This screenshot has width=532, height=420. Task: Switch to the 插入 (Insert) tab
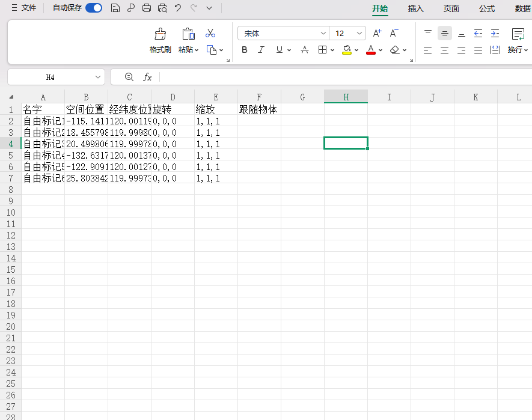(x=415, y=8)
